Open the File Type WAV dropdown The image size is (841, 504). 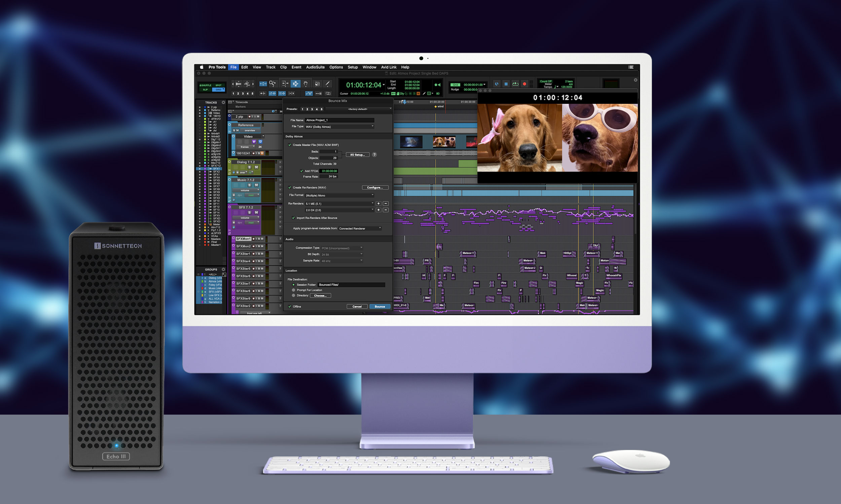pos(339,127)
